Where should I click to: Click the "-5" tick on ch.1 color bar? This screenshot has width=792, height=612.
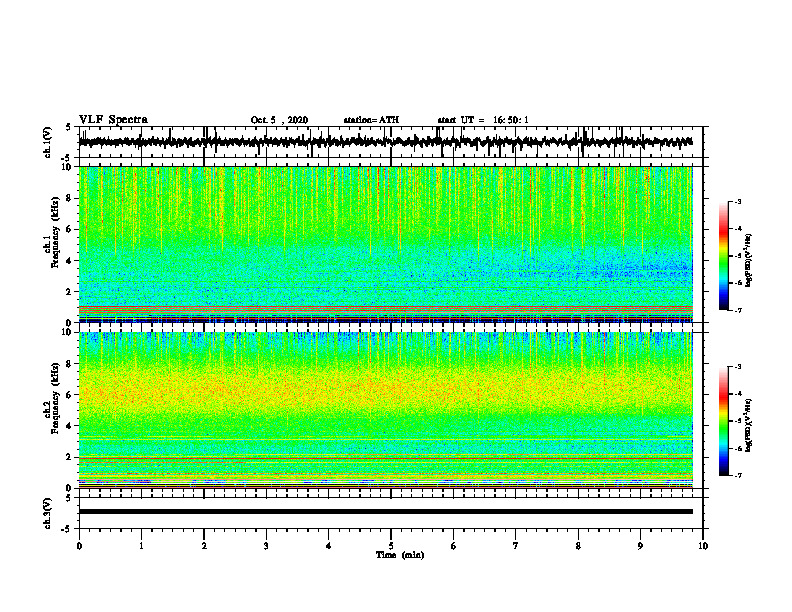[x=738, y=256]
